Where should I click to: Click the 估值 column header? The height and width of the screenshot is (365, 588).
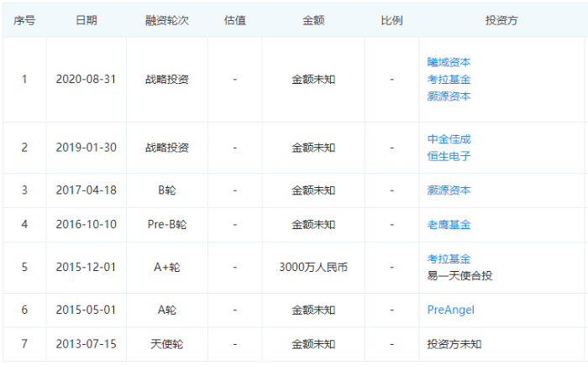click(x=234, y=20)
